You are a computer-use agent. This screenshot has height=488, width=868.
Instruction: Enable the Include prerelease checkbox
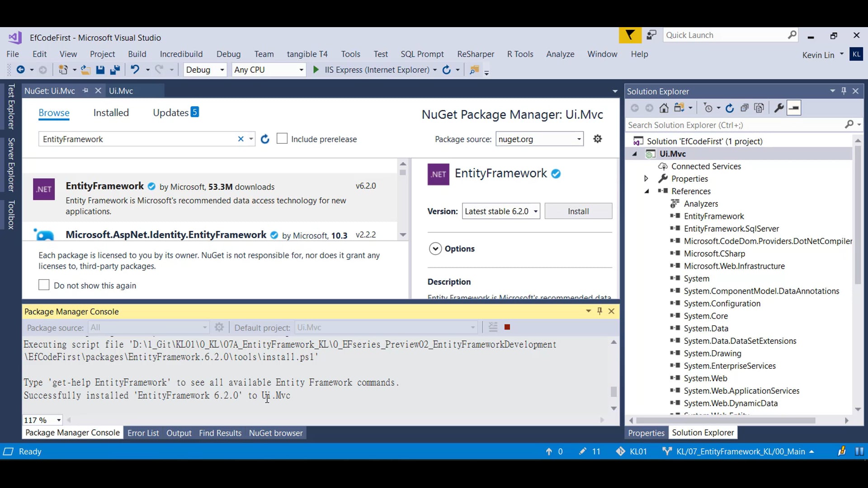(x=282, y=139)
